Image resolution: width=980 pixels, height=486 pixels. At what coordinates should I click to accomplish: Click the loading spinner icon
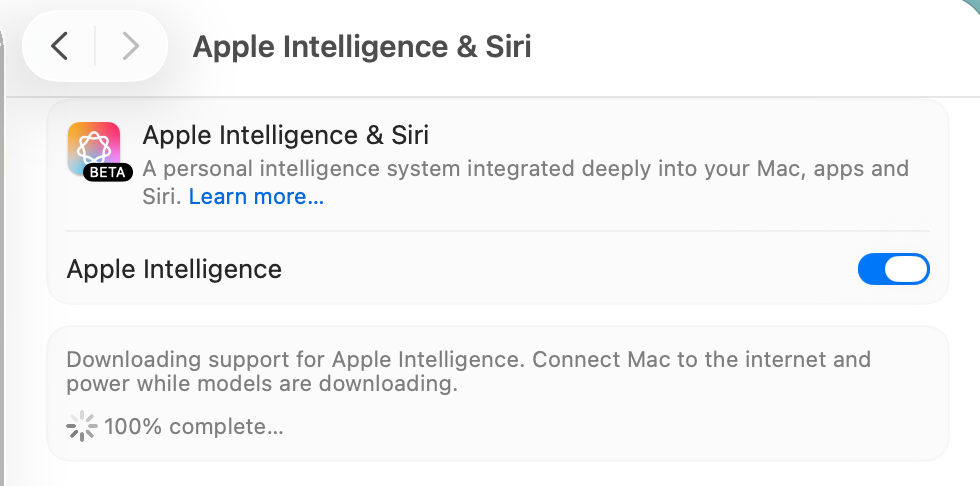click(81, 427)
